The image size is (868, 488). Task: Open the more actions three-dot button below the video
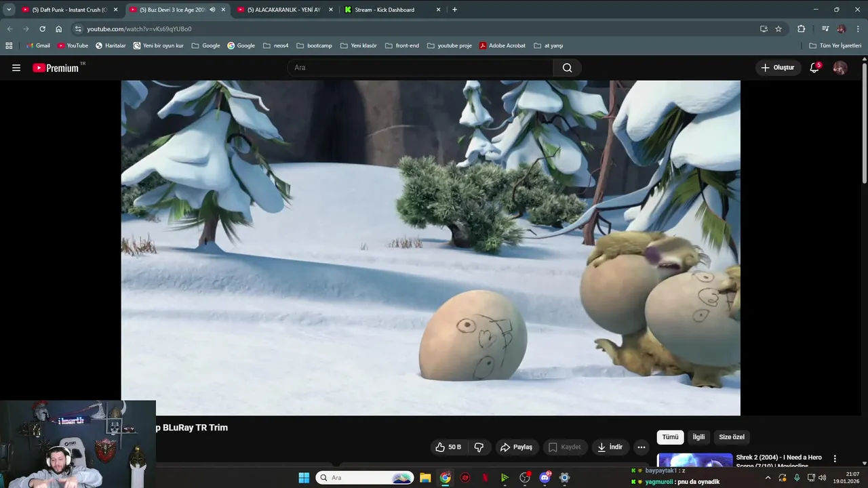(641, 447)
